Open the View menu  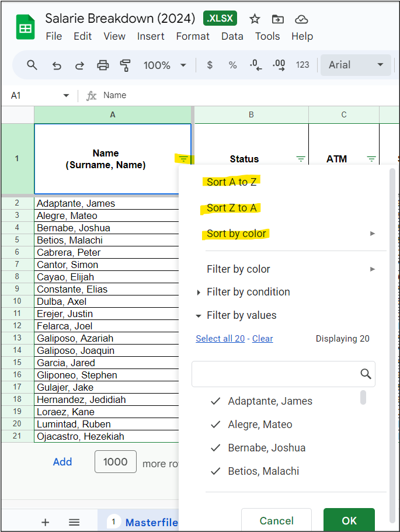[114, 36]
